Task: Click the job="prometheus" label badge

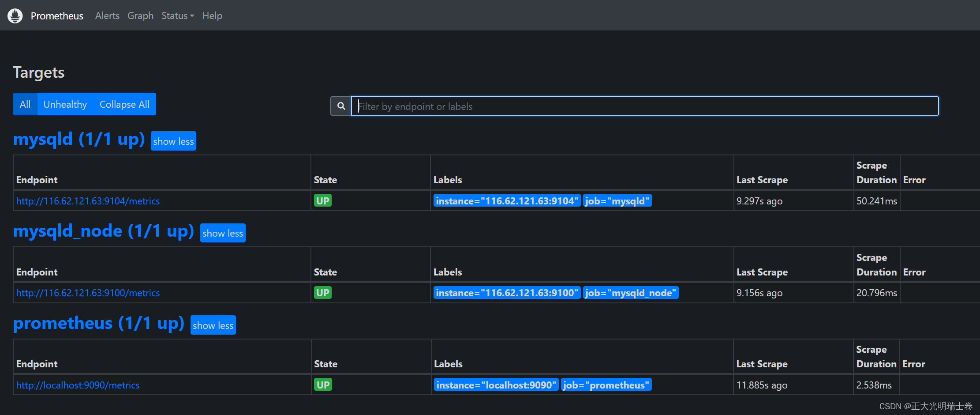Action: click(x=606, y=385)
